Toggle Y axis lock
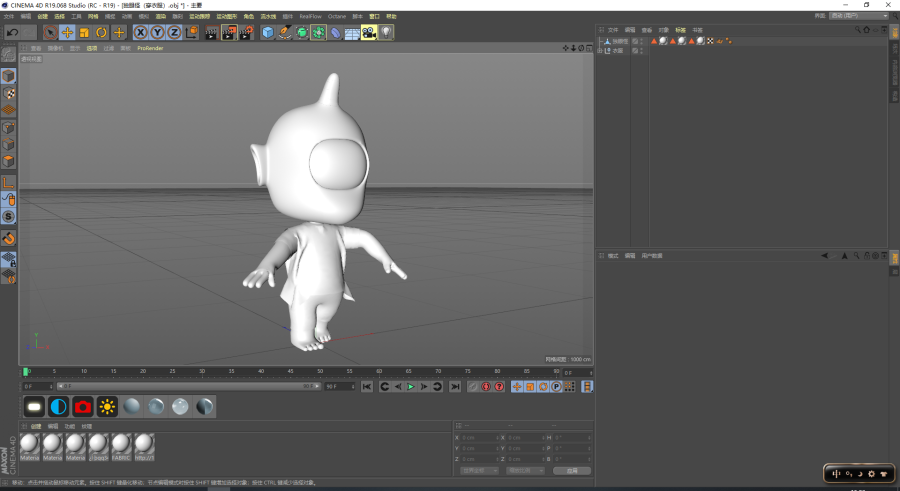Viewport: 900px width, 491px height. 157,33
